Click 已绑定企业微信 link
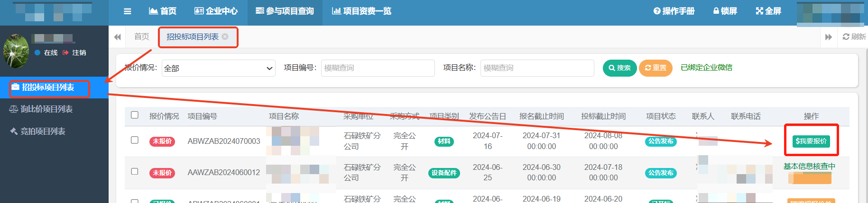Image resolution: width=868 pixels, height=203 pixels. (706, 68)
